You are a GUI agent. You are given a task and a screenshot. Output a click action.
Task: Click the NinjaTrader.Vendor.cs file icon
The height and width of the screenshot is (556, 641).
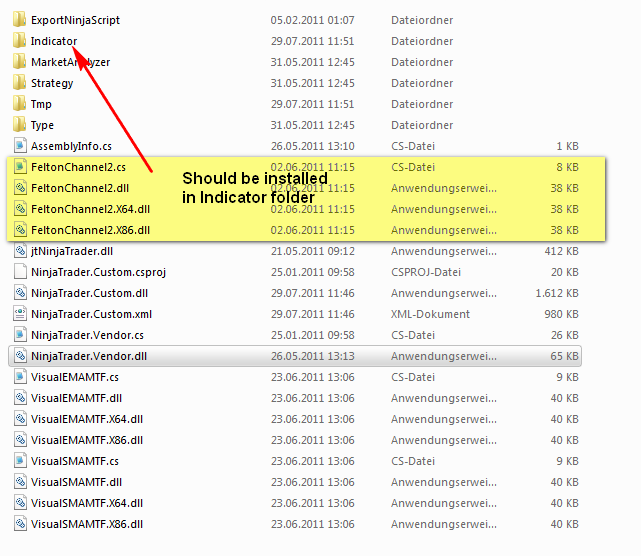coord(20,335)
